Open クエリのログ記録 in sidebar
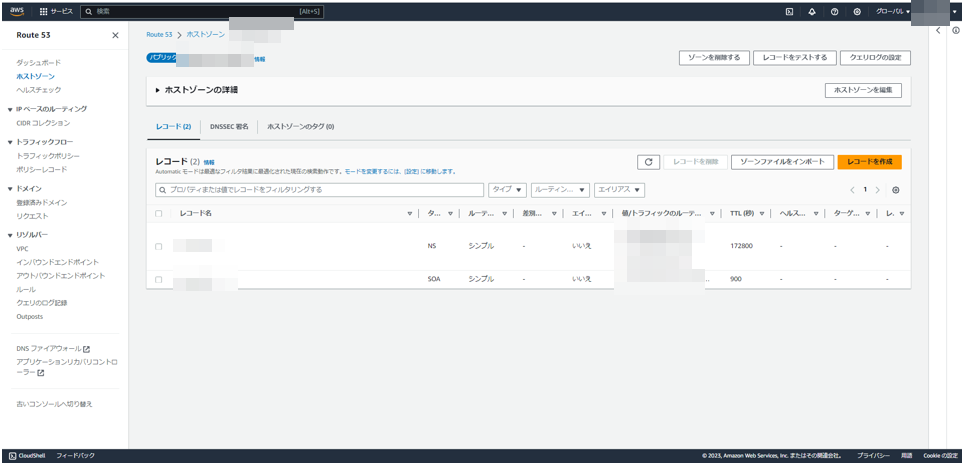The width and height of the screenshot is (962, 464). [x=42, y=303]
